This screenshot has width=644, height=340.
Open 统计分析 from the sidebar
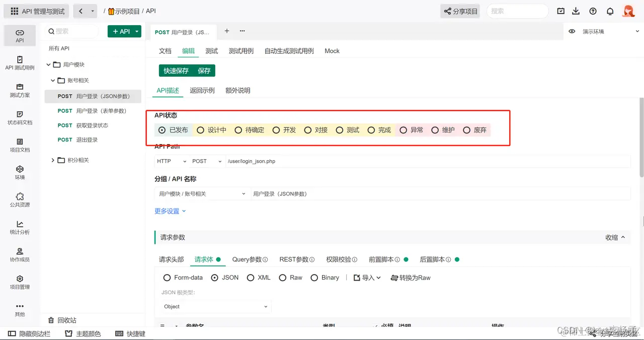tap(20, 227)
